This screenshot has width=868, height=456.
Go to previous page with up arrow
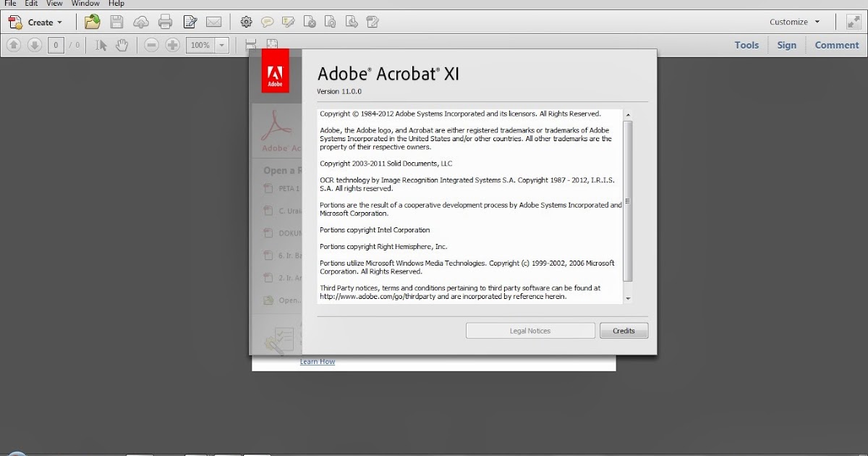pos(14,45)
